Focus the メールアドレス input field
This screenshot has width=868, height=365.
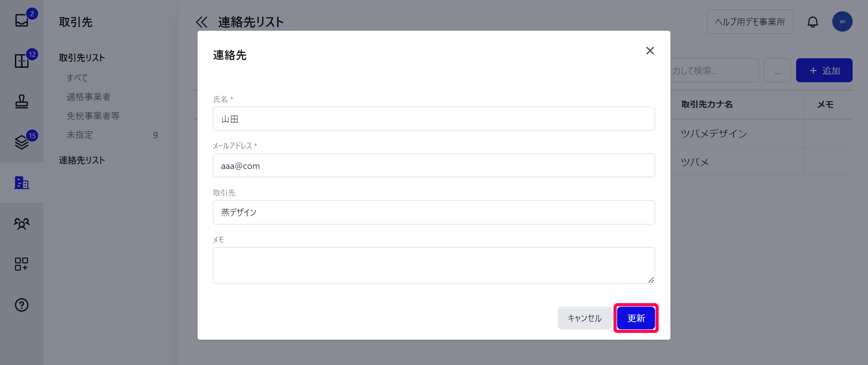point(434,165)
